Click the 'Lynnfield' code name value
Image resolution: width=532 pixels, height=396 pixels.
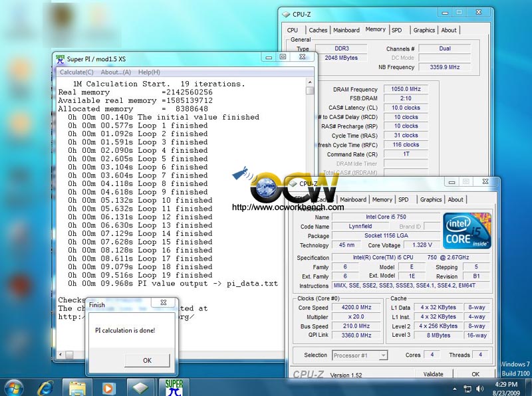click(x=360, y=227)
